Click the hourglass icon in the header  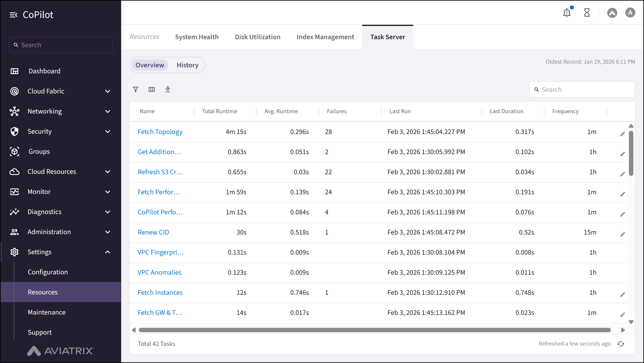(587, 13)
